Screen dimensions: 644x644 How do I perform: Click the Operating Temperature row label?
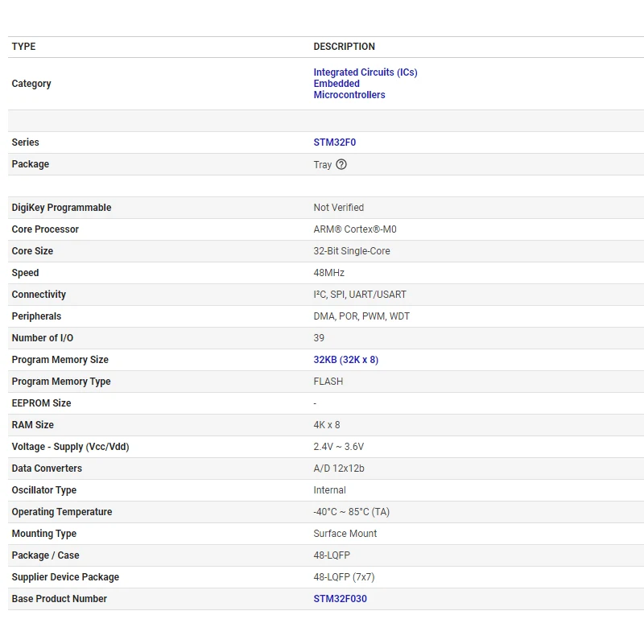coord(62,512)
